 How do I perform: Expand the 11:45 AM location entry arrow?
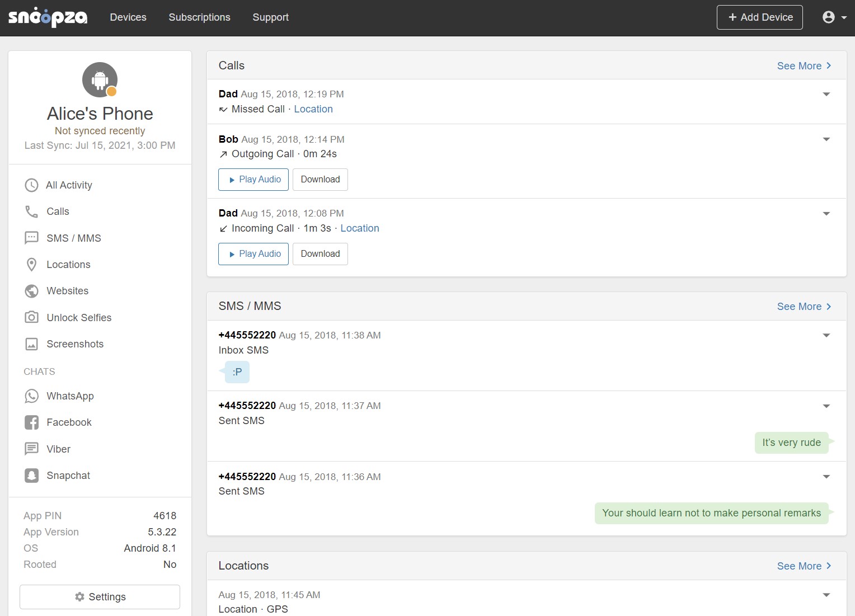[826, 595]
